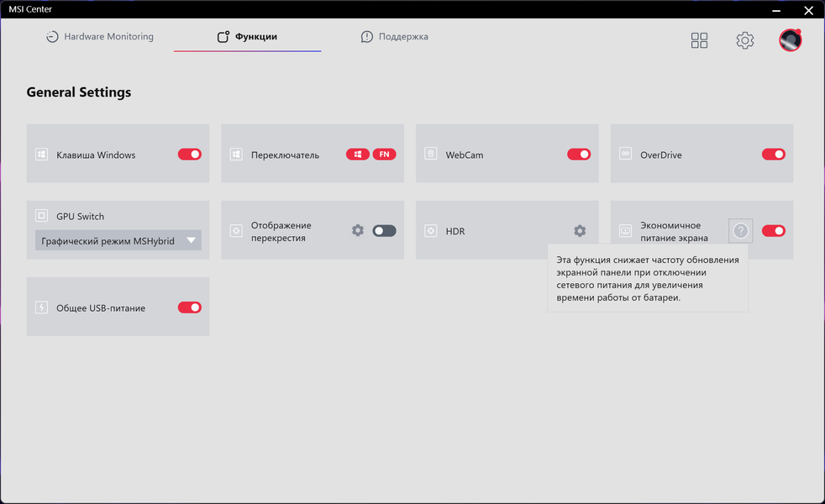Click the Поддержка tab icon

tap(367, 36)
